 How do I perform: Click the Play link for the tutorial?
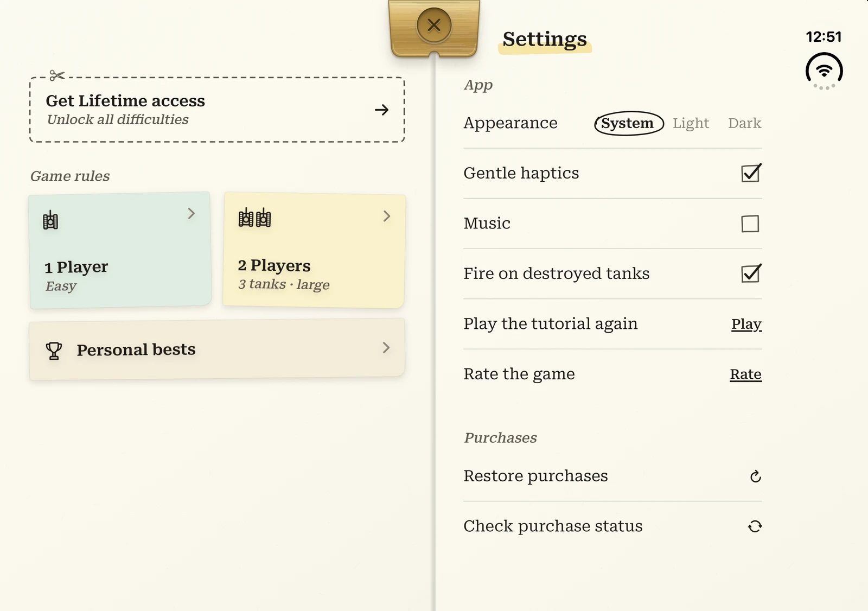coord(746,324)
